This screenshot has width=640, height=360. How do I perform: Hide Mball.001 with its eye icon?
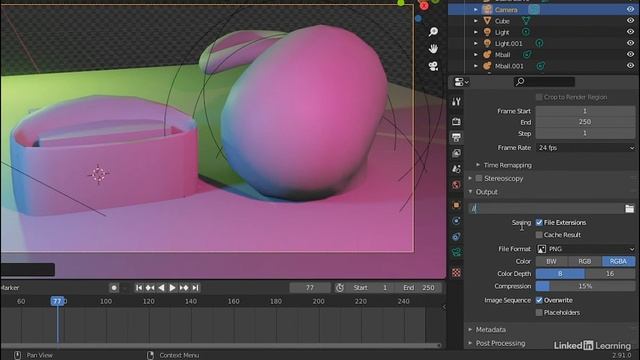click(630, 66)
